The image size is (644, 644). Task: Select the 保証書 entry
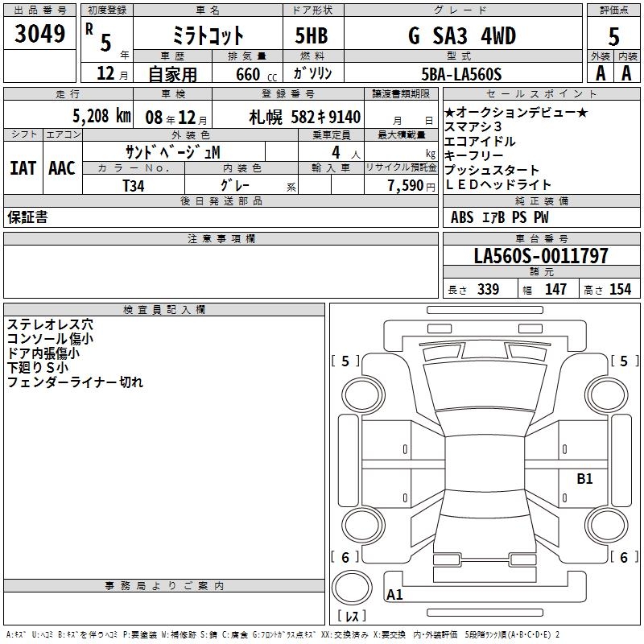[27, 217]
